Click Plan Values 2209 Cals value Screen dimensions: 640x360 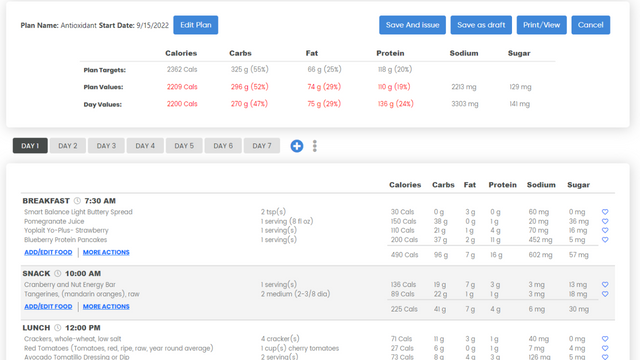click(182, 87)
